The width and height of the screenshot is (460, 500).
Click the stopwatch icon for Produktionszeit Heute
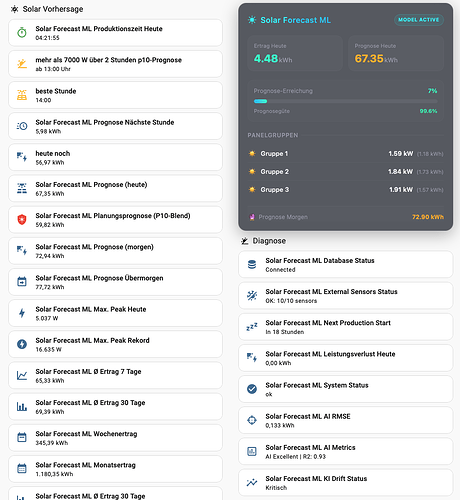tap(22, 33)
